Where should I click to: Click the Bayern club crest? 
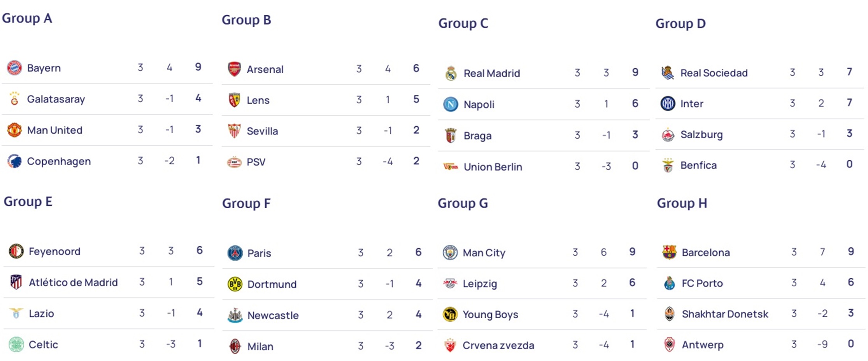(x=14, y=68)
